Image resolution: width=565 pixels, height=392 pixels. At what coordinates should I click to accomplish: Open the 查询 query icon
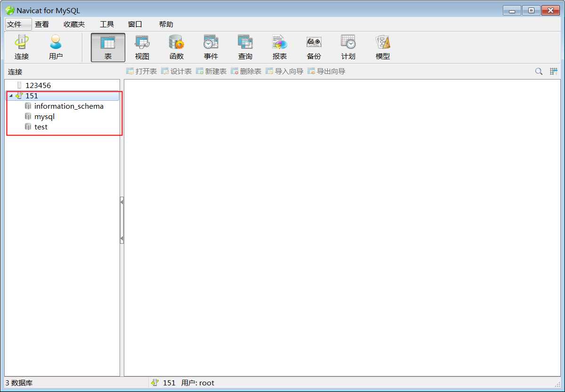point(245,48)
